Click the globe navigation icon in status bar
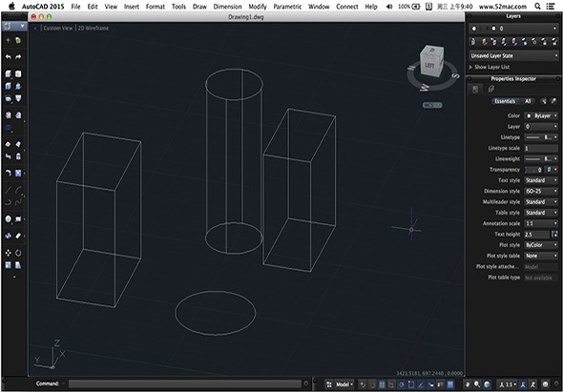 [487, 384]
